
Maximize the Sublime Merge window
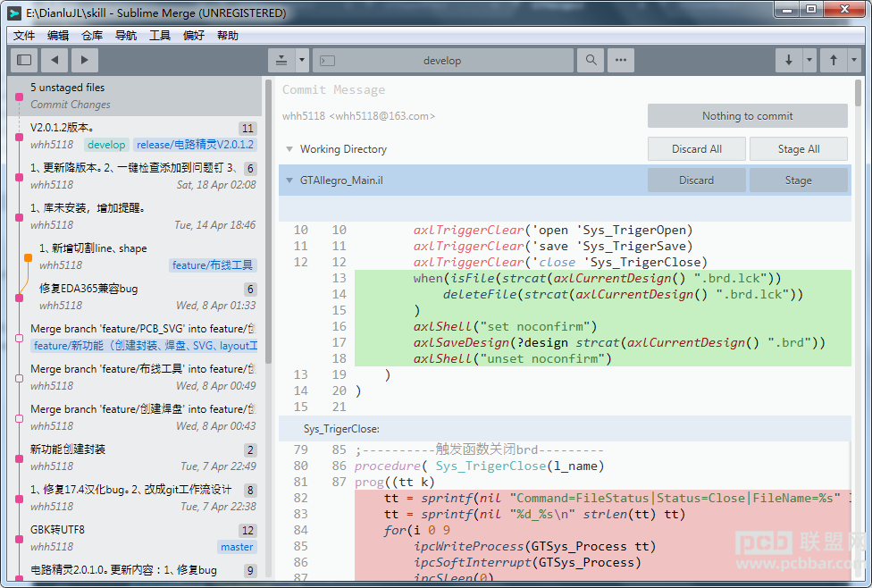[811, 10]
